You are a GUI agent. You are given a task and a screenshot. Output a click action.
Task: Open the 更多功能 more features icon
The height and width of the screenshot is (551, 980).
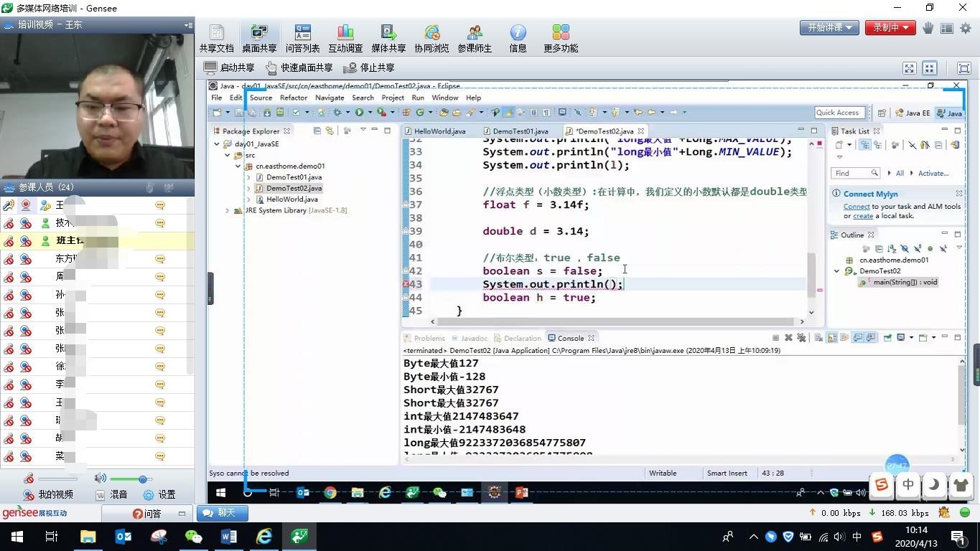click(561, 38)
